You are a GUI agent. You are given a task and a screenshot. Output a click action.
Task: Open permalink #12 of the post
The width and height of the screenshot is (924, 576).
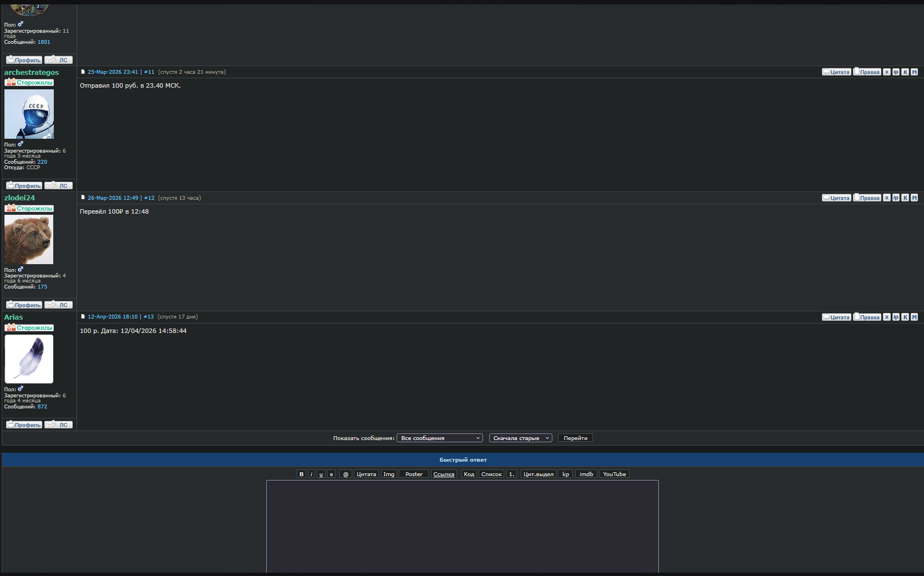click(x=149, y=198)
